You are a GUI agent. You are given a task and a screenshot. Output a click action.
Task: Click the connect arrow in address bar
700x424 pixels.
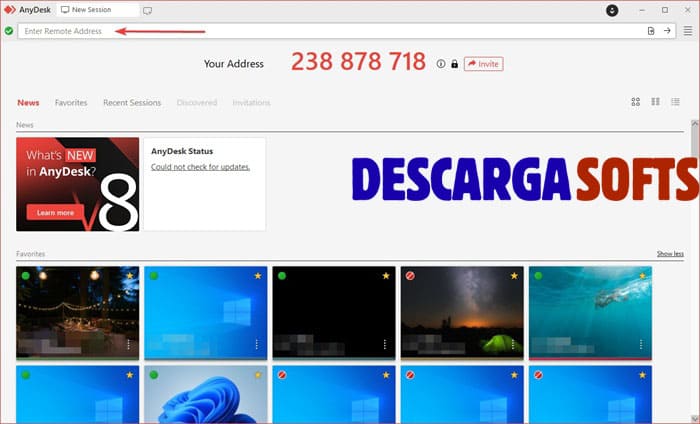667,31
